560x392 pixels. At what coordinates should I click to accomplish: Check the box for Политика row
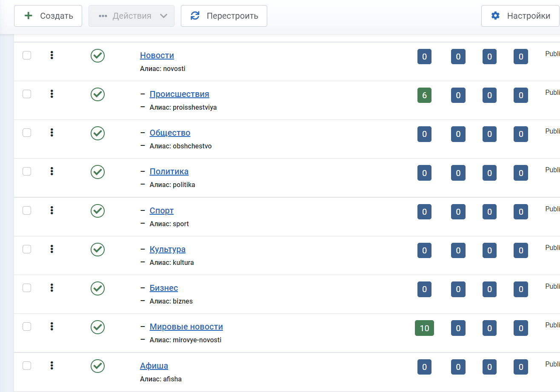tap(27, 171)
